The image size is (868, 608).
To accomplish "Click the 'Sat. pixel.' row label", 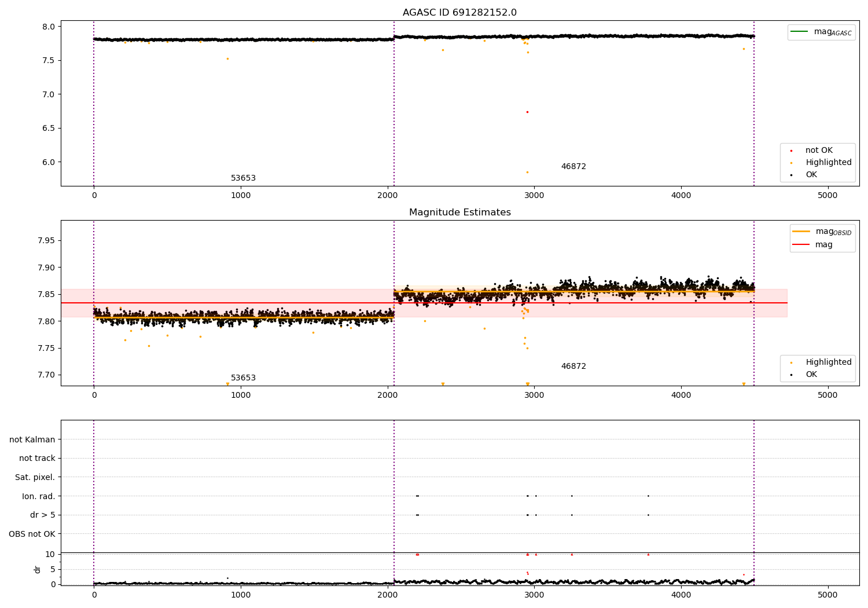I will coord(35,478).
